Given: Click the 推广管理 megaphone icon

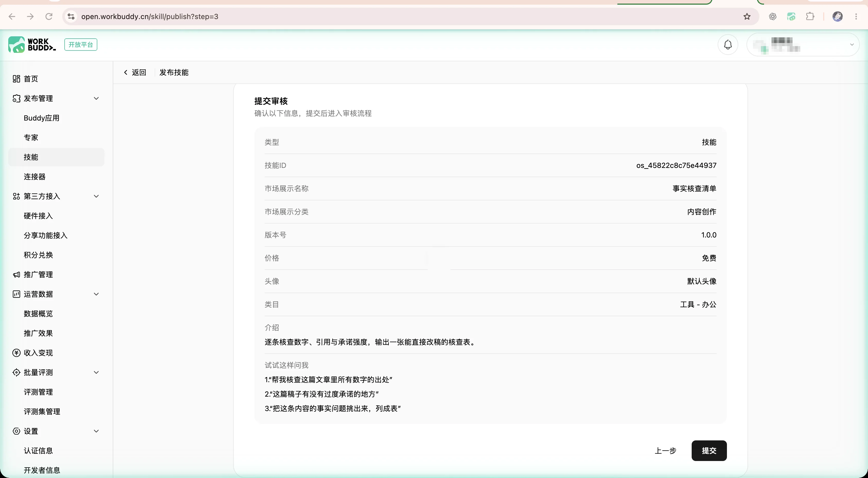Looking at the screenshot, I should pyautogui.click(x=16, y=275).
